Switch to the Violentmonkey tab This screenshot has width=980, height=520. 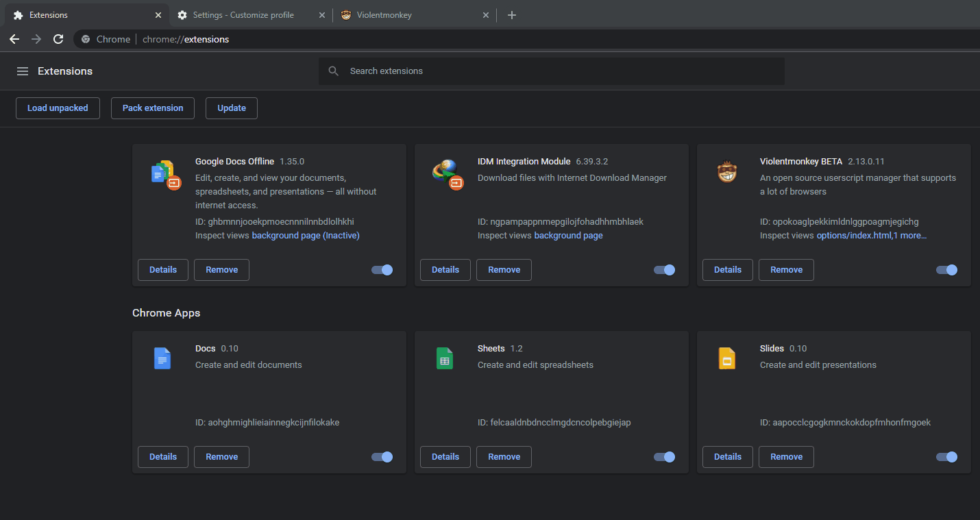coord(415,15)
